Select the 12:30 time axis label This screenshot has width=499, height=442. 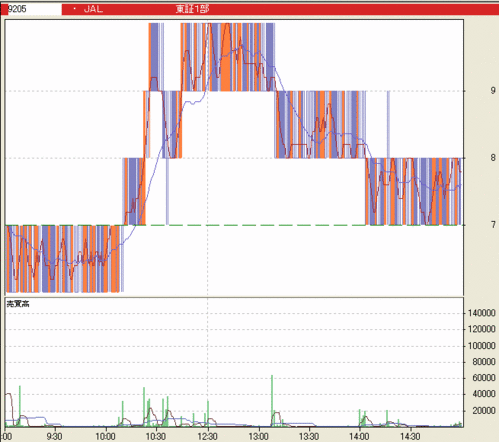[207, 436]
